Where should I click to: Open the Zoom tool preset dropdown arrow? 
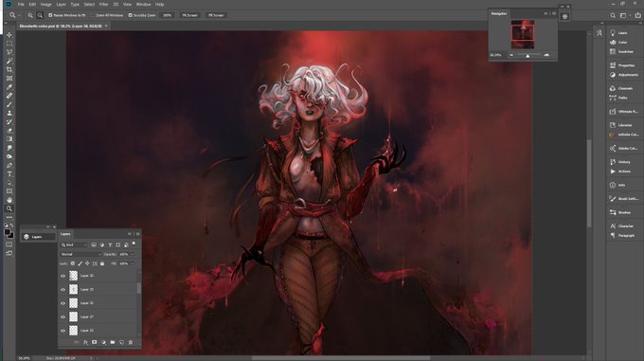coord(19,15)
